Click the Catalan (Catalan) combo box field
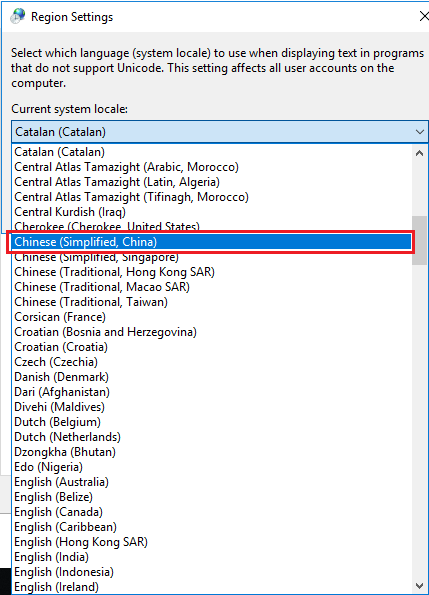This screenshot has width=429, height=595. tap(220, 132)
